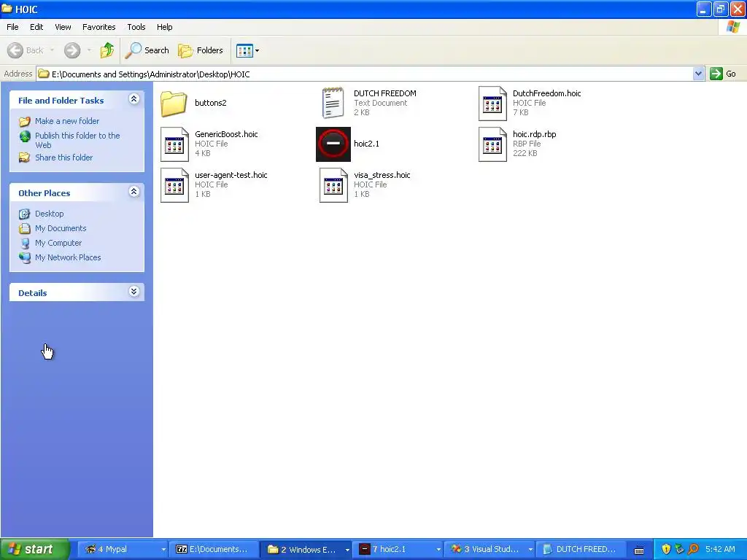Go up one folder level

pos(107,50)
